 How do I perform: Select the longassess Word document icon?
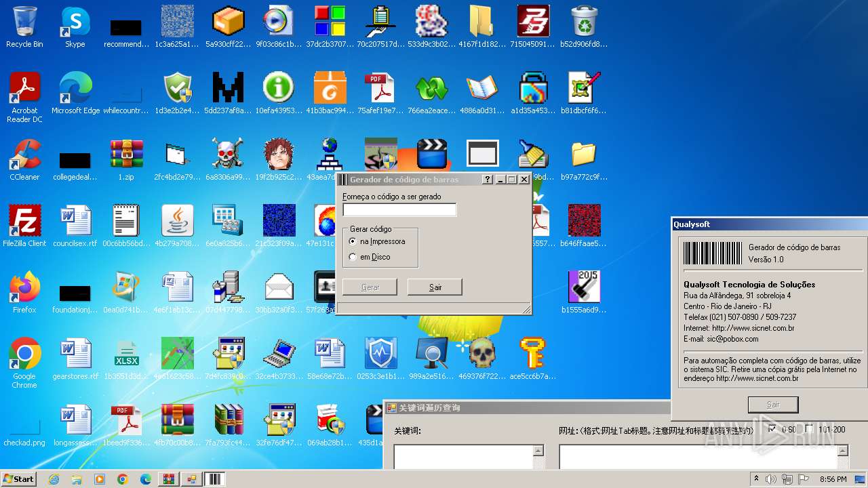(75, 426)
